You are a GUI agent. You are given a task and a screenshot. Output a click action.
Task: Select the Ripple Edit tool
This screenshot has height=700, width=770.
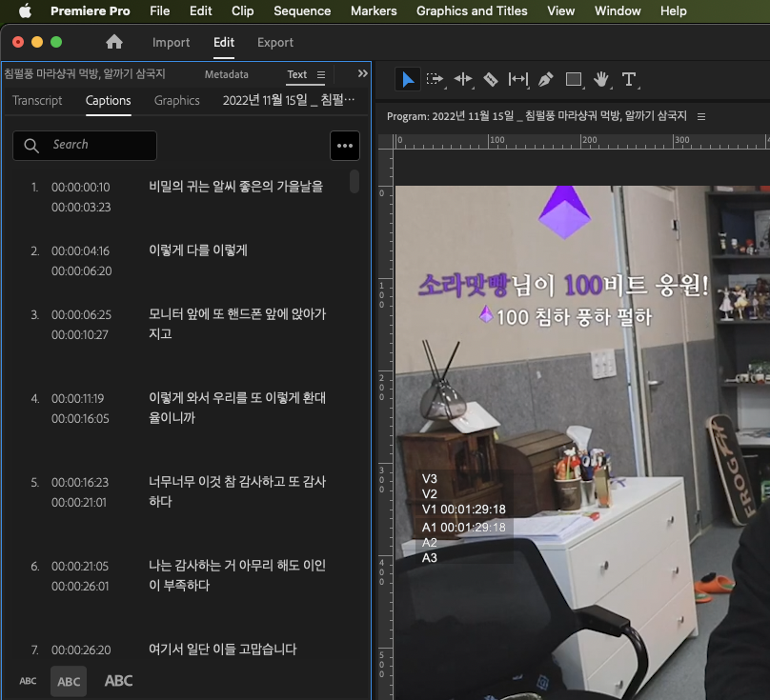click(462, 79)
